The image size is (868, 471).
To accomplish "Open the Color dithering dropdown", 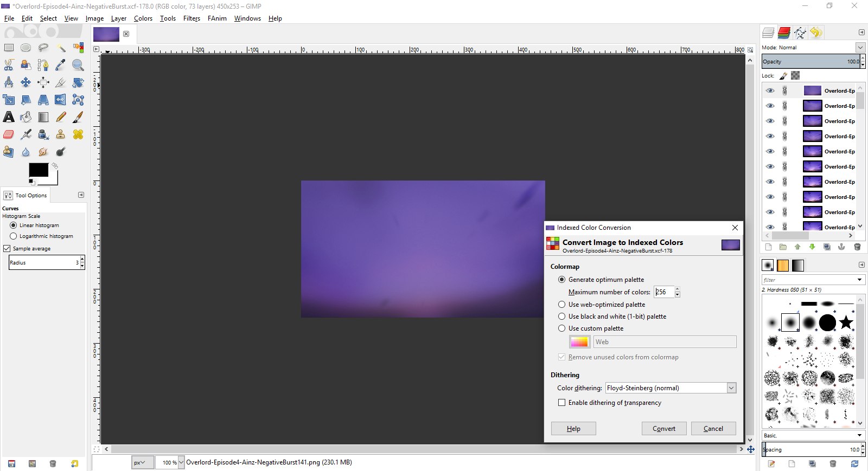I will point(671,388).
